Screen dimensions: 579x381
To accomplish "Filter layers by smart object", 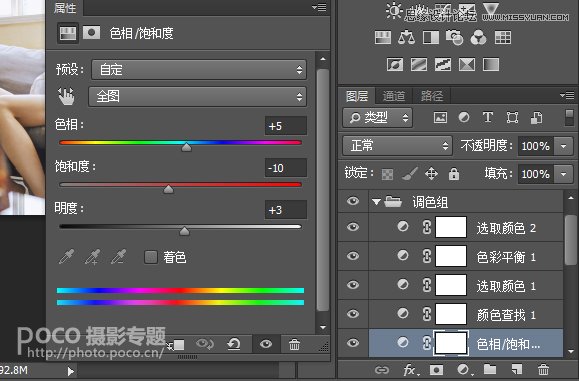I will [536, 118].
